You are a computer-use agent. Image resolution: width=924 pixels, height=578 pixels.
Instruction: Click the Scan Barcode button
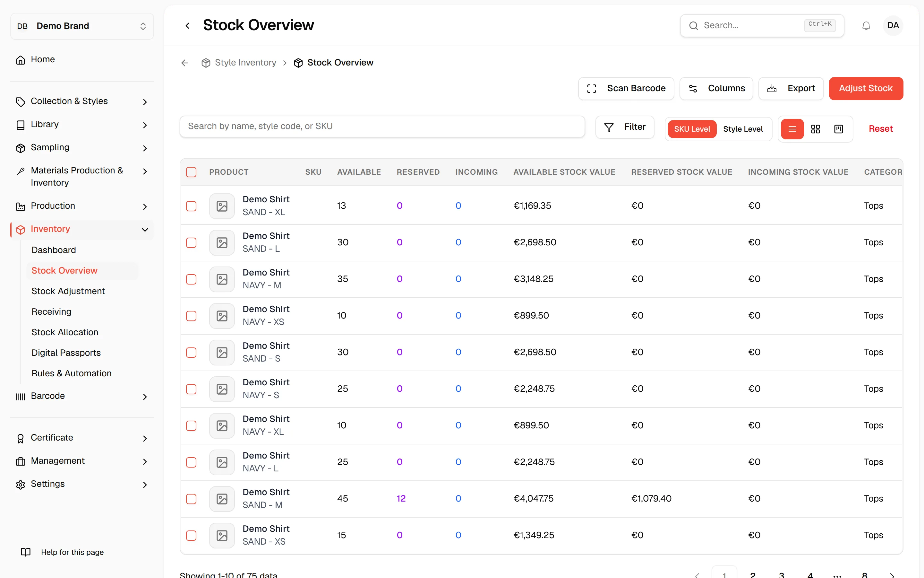click(626, 88)
